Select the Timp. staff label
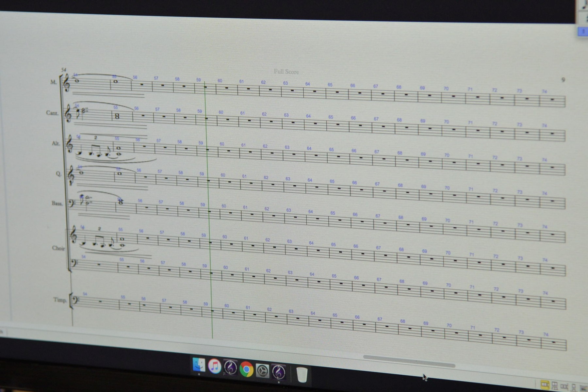This screenshot has height=392, width=588. coord(59,300)
